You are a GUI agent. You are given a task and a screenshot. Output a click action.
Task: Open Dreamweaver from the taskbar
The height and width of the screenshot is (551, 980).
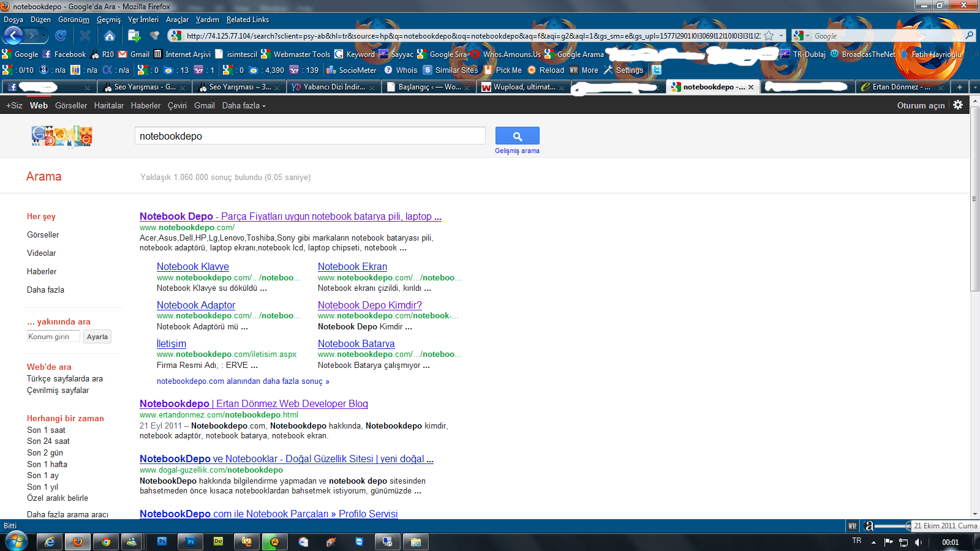click(219, 542)
